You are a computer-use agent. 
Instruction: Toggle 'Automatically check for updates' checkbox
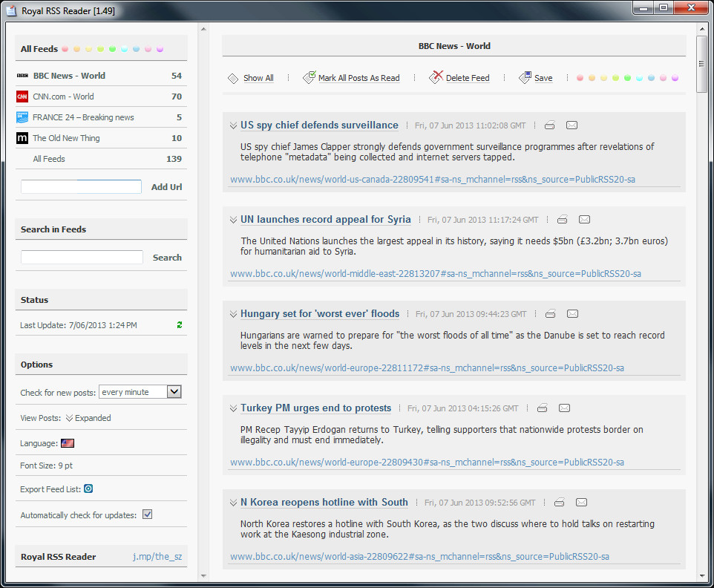click(x=147, y=514)
